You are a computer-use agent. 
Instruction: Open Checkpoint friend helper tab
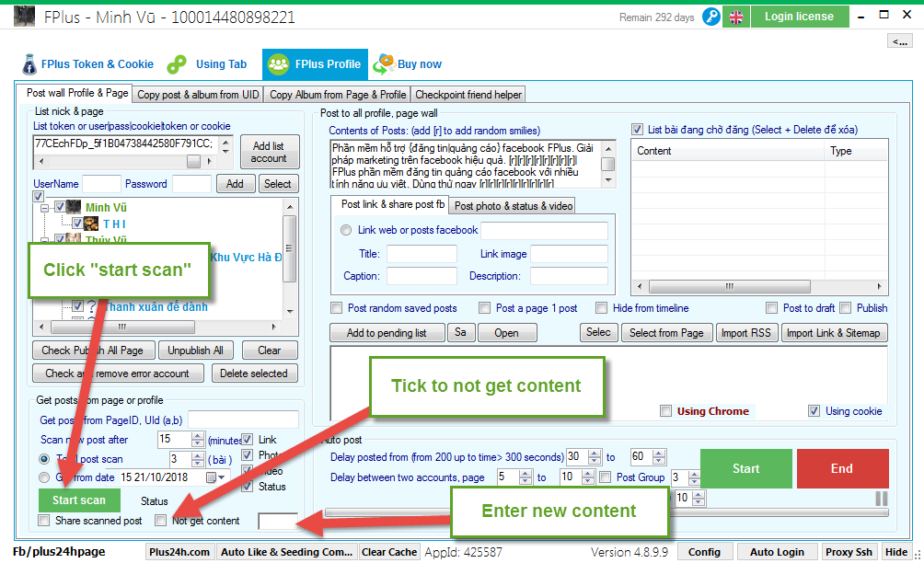pos(468,94)
